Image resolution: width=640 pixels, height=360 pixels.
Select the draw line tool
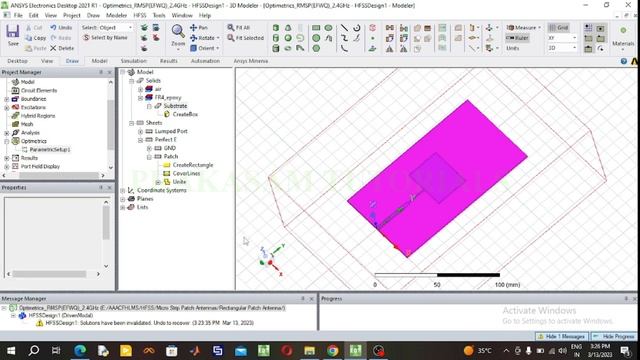(x=344, y=27)
